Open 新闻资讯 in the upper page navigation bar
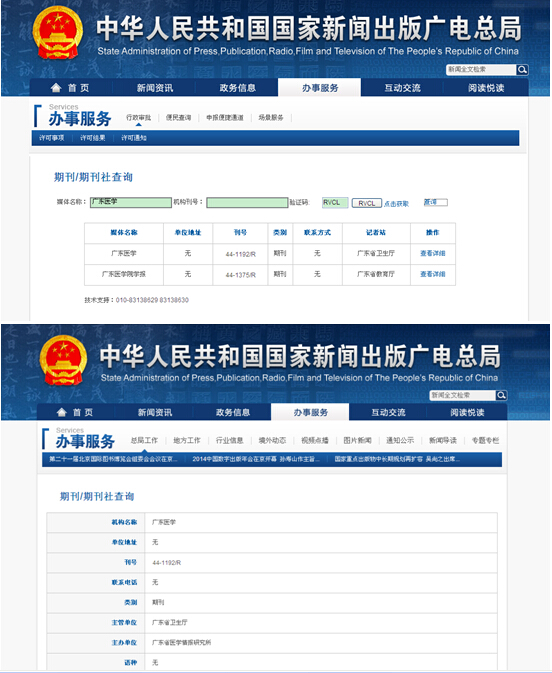552x673 pixels. tap(155, 88)
